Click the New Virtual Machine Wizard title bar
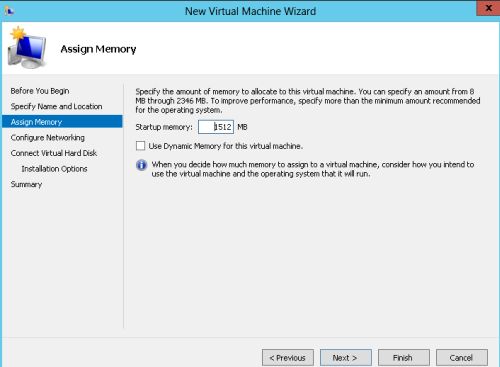 click(x=250, y=11)
